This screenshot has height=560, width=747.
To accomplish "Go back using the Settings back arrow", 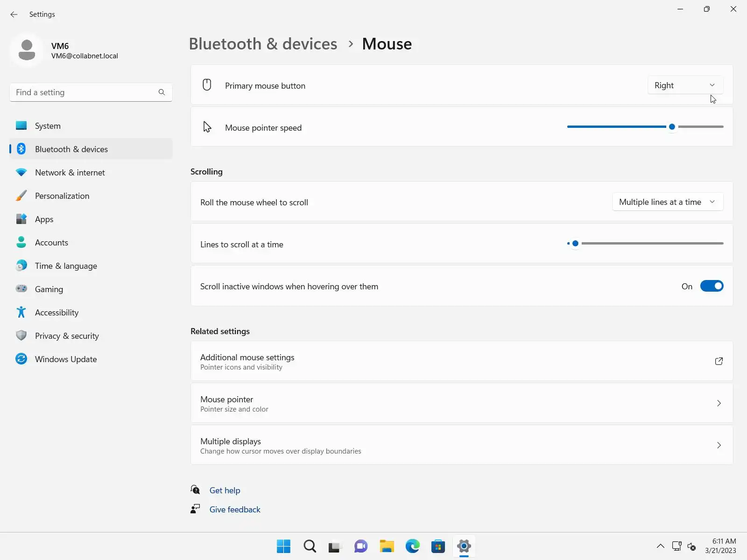I will click(x=14, y=14).
